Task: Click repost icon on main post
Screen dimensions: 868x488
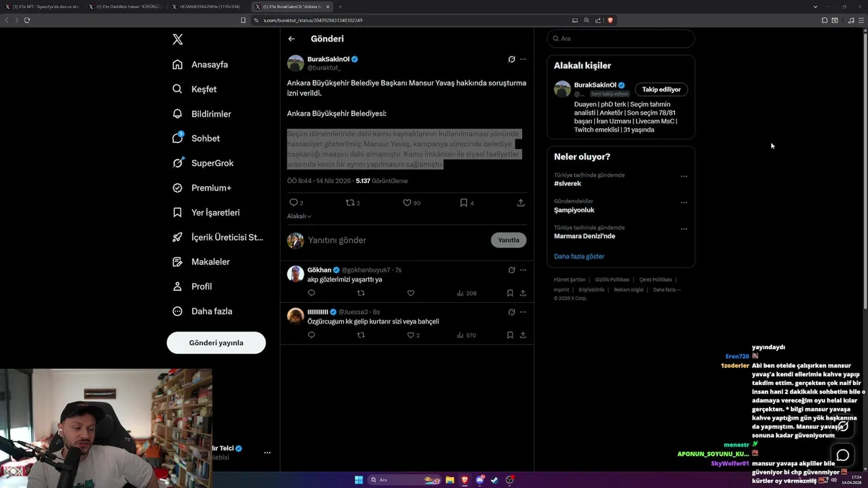Action: click(x=351, y=203)
